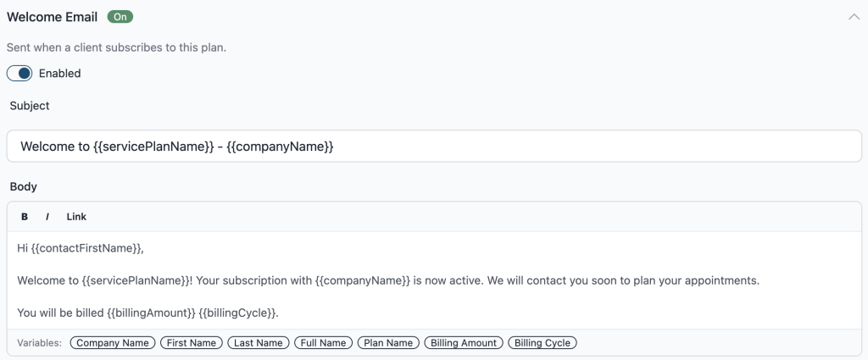Click the companyName placeholder in Subject
The image size is (868, 360).
[x=280, y=147]
